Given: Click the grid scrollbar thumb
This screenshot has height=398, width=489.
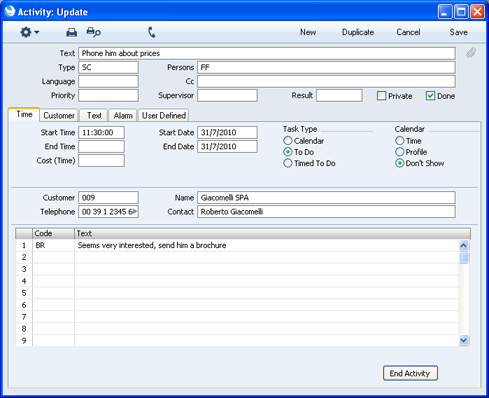Looking at the screenshot, I should pos(464,258).
